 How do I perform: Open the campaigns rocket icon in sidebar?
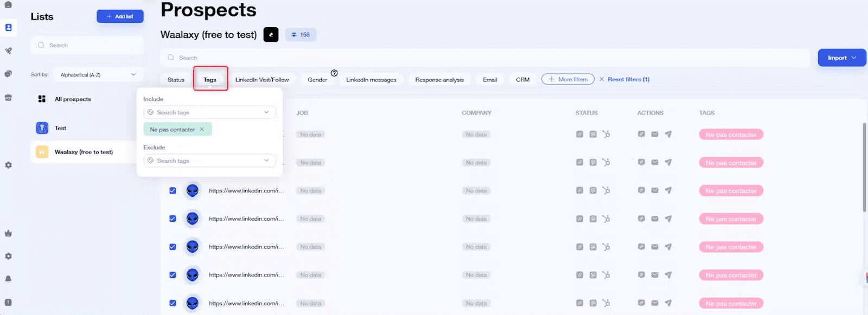(8, 51)
